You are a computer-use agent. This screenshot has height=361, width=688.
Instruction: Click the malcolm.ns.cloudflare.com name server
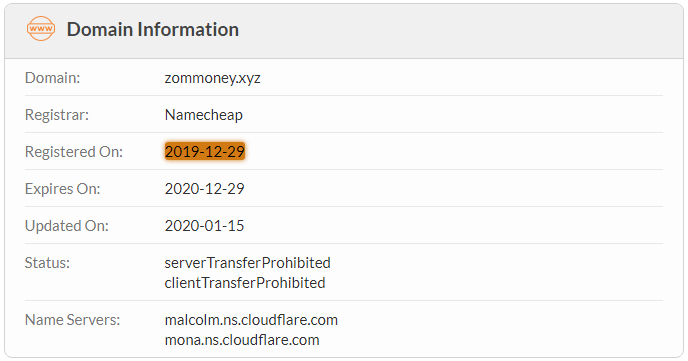(x=251, y=320)
